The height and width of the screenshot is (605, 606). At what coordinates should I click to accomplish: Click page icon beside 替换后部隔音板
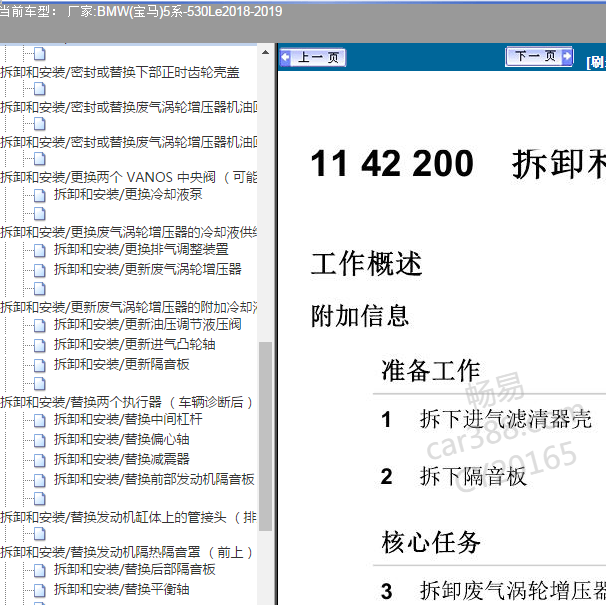coord(39,570)
